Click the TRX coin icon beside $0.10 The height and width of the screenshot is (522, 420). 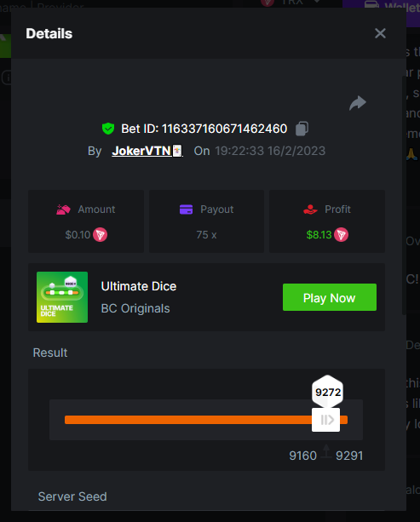pyautogui.click(x=100, y=235)
